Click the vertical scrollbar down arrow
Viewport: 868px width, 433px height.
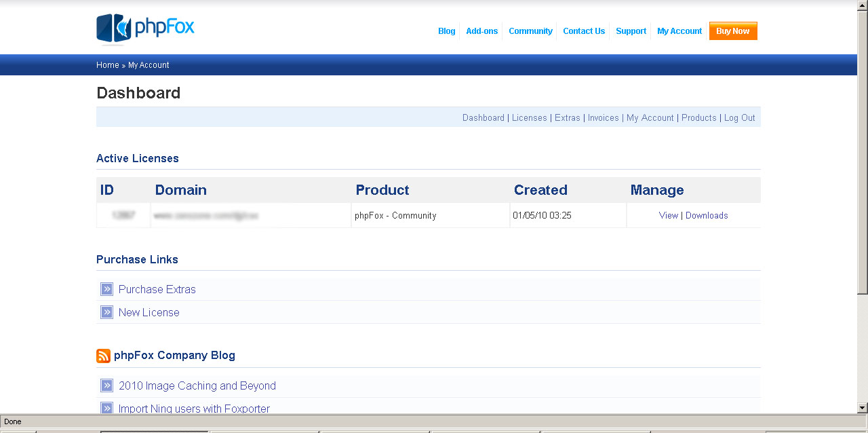click(863, 408)
